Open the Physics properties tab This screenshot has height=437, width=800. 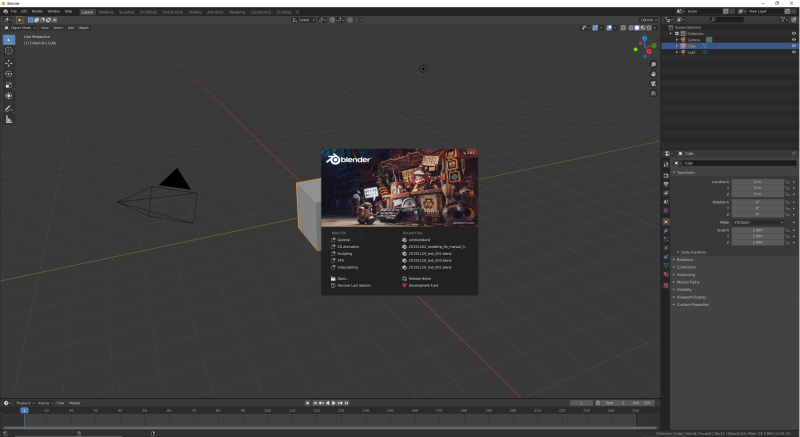point(666,248)
